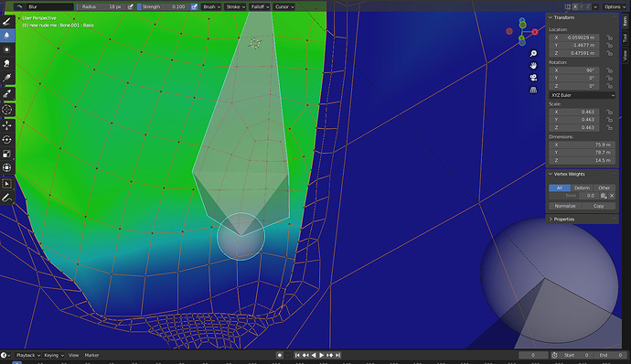Switch to the Item sidebar tab
The height and width of the screenshot is (364, 631).
(x=625, y=21)
